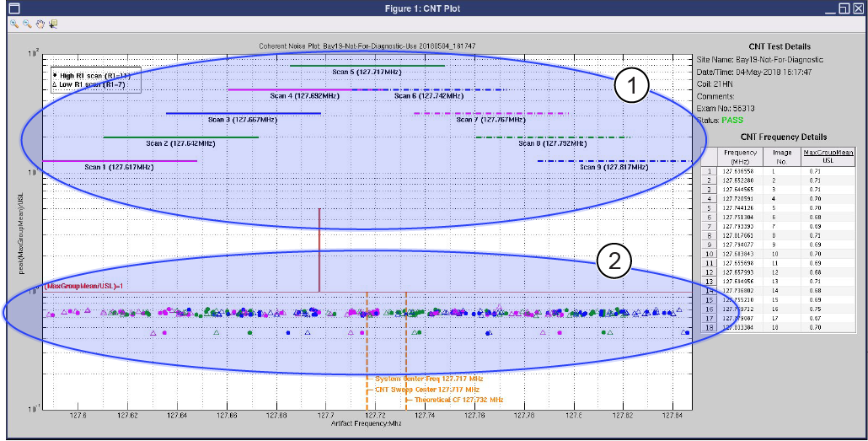Image resolution: width=868 pixels, height=441 pixels.
Task: Open the window menu icon in title bar
Action: click(x=13, y=8)
